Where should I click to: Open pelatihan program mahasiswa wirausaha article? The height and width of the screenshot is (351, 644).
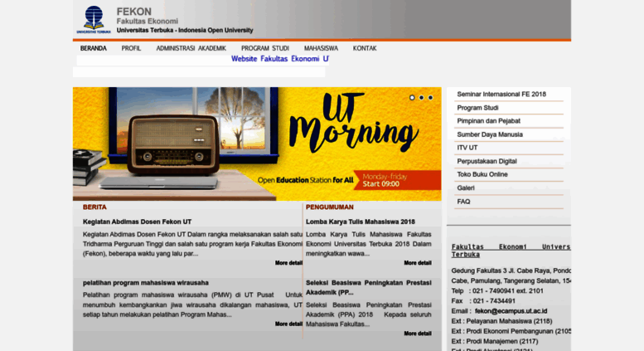pyautogui.click(x=146, y=283)
